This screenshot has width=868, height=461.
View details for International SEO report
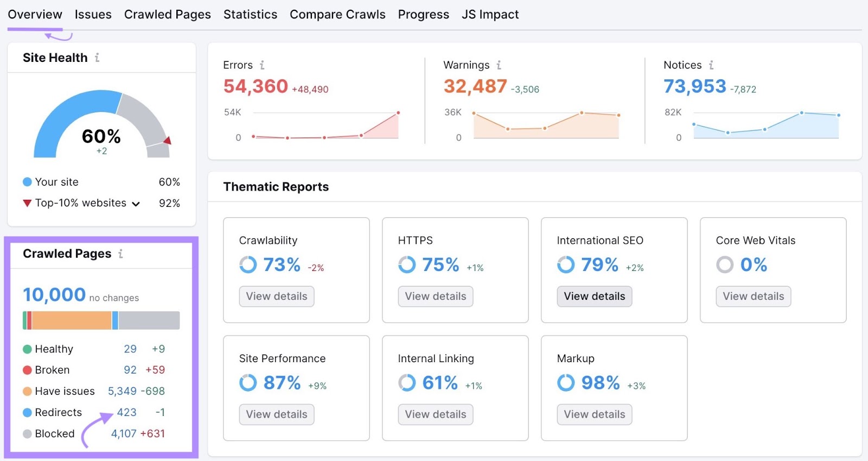(594, 296)
